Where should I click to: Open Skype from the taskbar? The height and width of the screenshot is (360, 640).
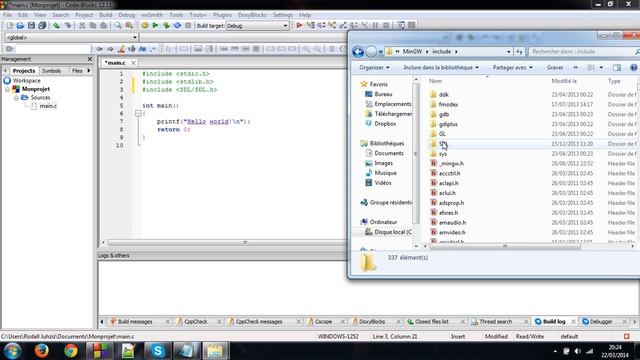click(x=158, y=351)
